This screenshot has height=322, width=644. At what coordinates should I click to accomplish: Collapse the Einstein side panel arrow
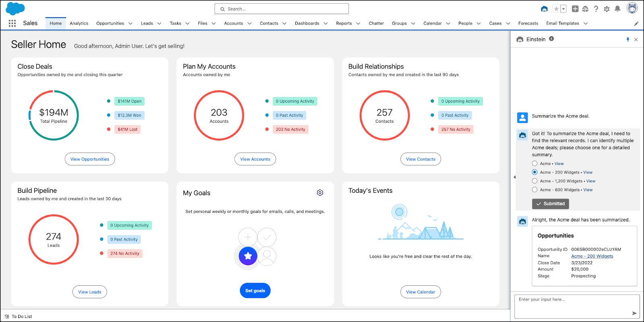coord(514,177)
